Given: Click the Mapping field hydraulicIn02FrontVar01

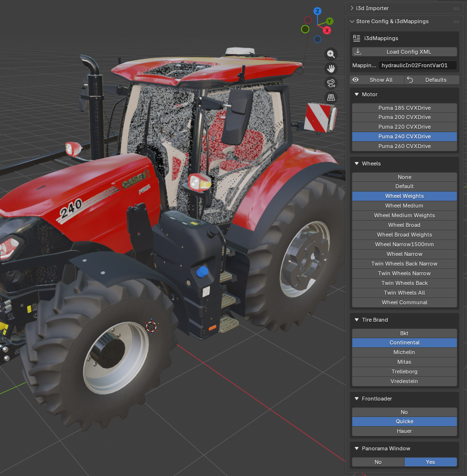Looking at the screenshot, I should 418,65.
